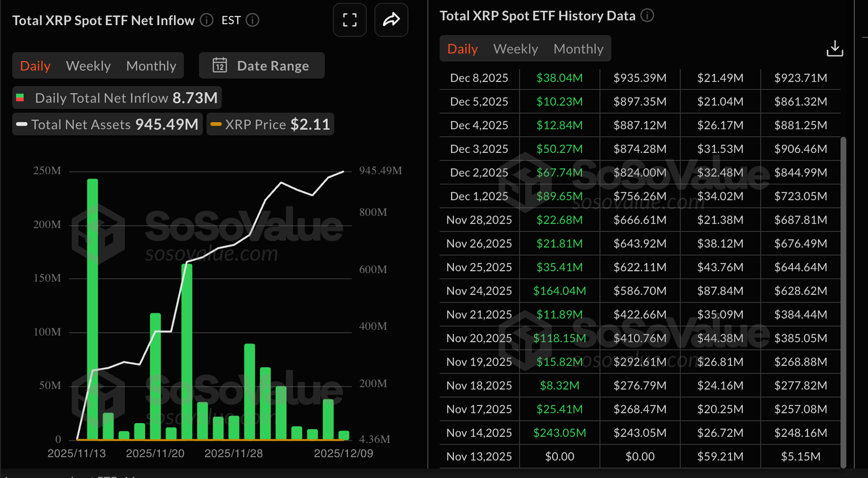The width and height of the screenshot is (868, 478).
Task: Click info icon next to EST label
Action: tap(253, 20)
